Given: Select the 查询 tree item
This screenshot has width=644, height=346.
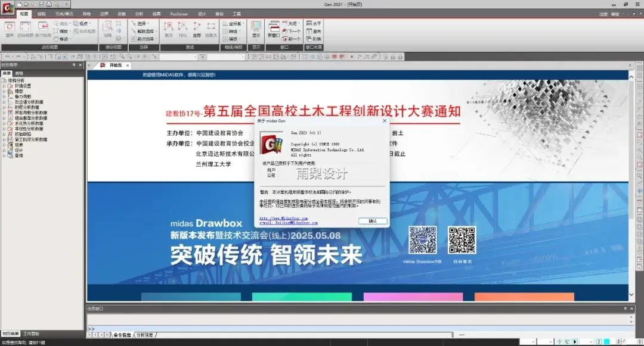Looking at the screenshot, I should (19, 155).
